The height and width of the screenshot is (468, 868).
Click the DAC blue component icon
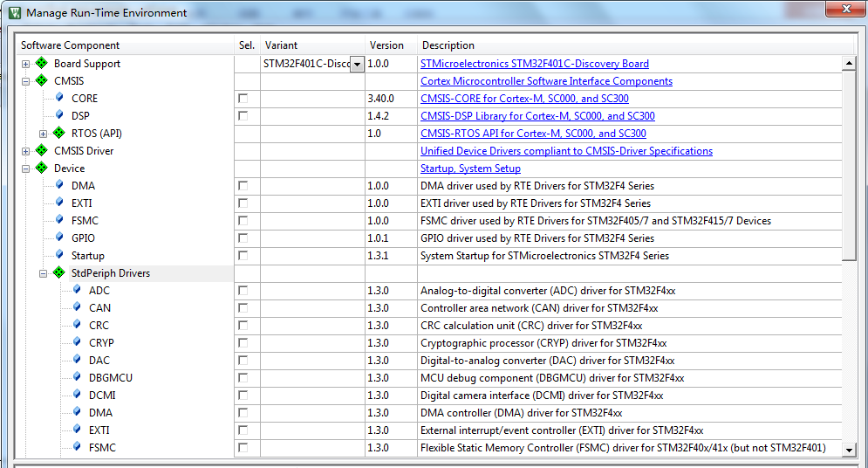[x=77, y=360]
